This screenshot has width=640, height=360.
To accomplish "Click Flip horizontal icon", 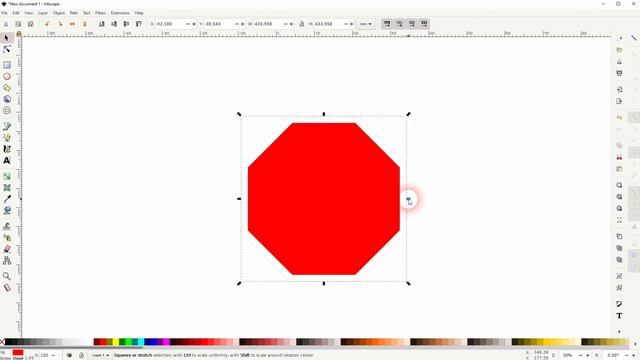I will [x=72, y=24].
